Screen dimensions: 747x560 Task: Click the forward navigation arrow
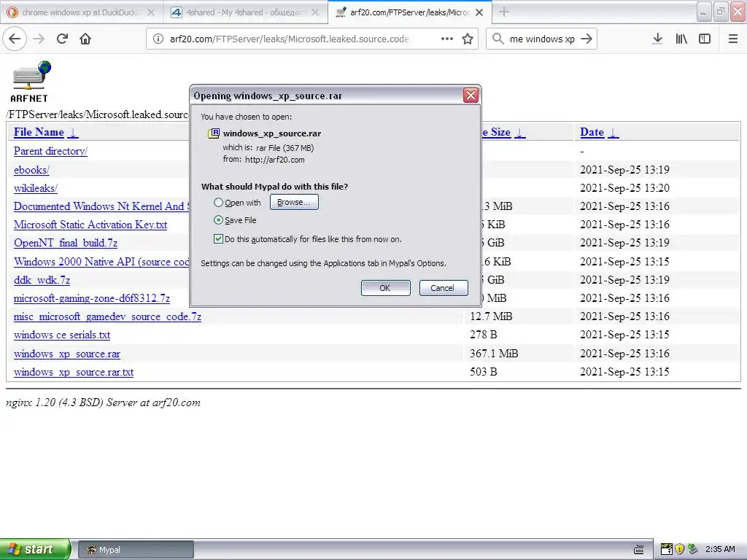click(x=39, y=39)
